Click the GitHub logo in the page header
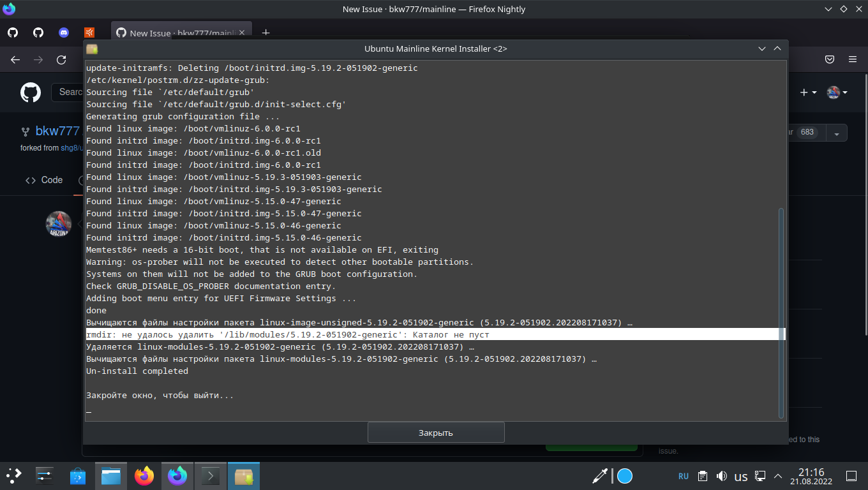 pos(31,93)
